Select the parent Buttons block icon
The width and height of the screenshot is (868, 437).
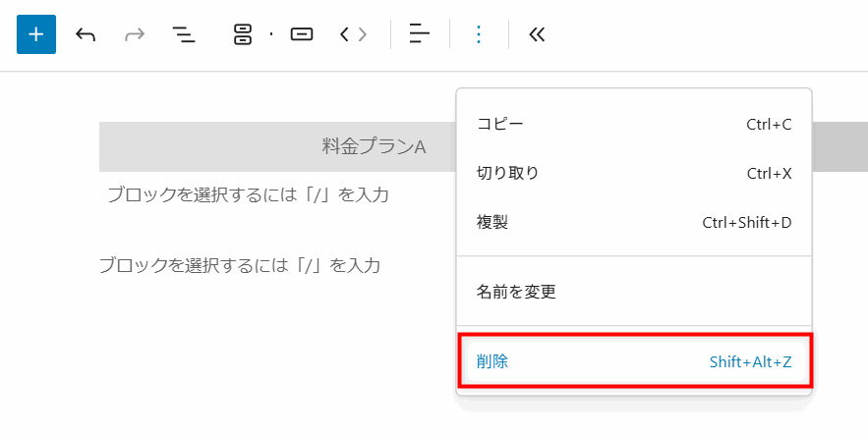(x=243, y=34)
